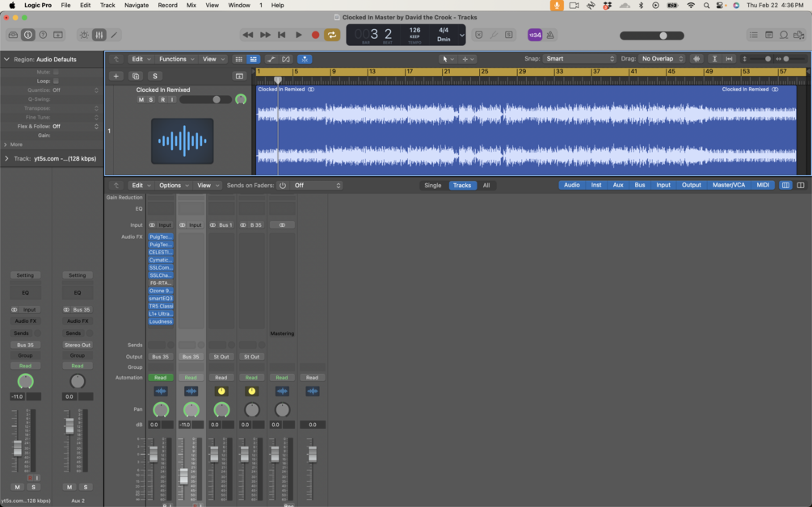
Task: Click the Bus 35 output slot in inspector
Action: pyautogui.click(x=25, y=345)
